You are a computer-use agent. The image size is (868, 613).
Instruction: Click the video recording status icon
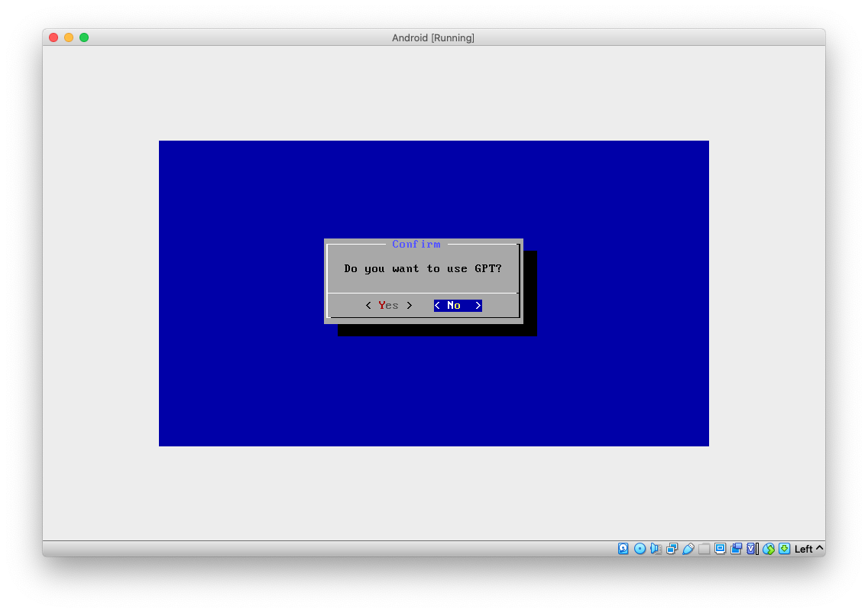735,548
